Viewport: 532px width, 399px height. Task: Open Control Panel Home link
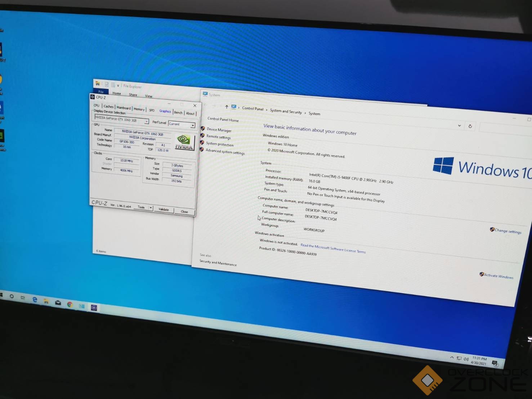pyautogui.click(x=223, y=120)
